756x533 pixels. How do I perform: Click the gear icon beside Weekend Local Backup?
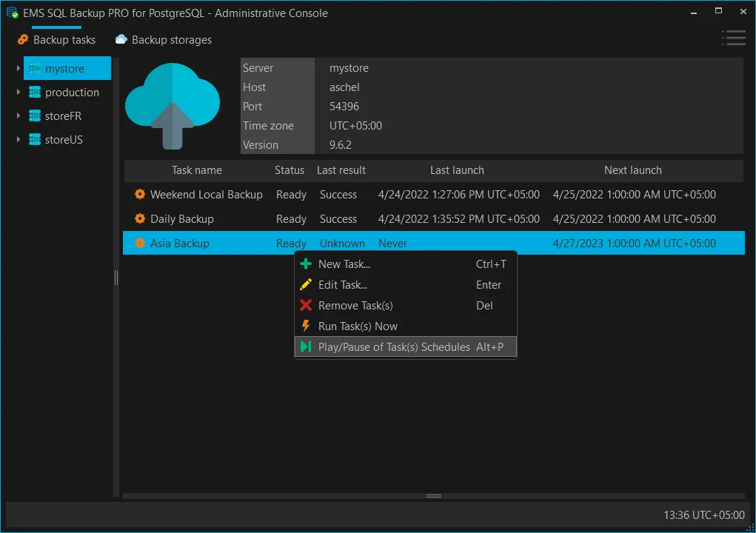tap(140, 195)
